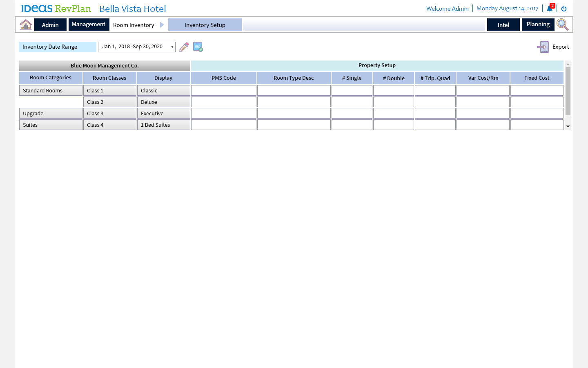588x368 pixels.
Task: Click PMS Code field for Class 1
Action: pos(224,90)
